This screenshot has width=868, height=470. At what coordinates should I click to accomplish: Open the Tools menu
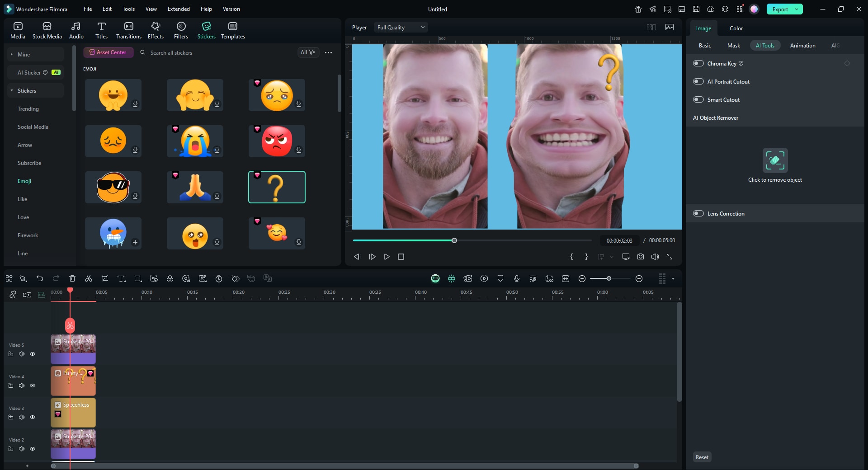coord(128,9)
